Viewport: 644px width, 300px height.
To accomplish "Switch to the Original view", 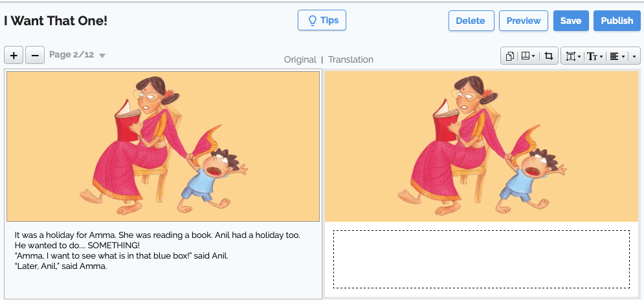I will (x=300, y=59).
